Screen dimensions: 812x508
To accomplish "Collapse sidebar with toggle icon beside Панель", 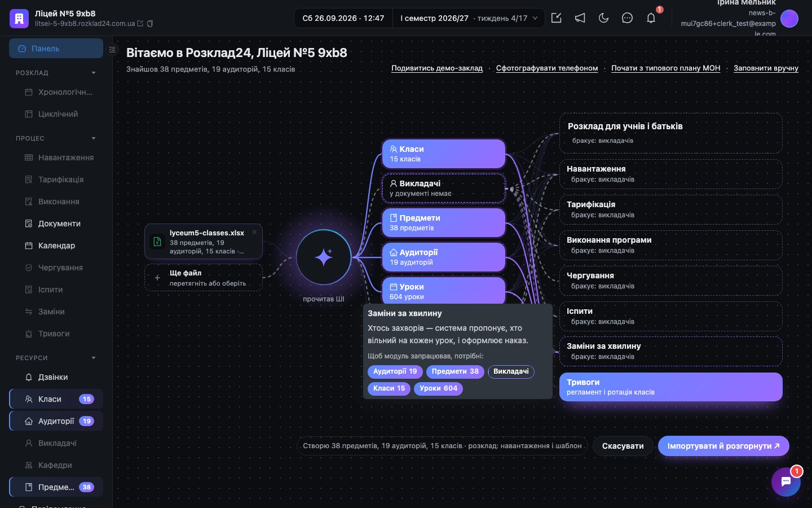I will click(x=112, y=50).
